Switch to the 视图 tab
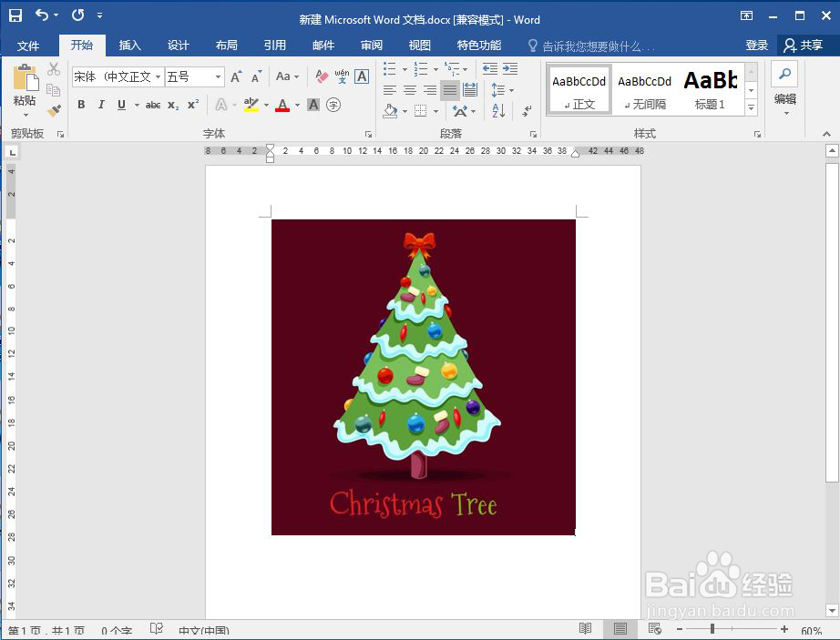Viewport: 840px width, 640px height. pos(419,46)
